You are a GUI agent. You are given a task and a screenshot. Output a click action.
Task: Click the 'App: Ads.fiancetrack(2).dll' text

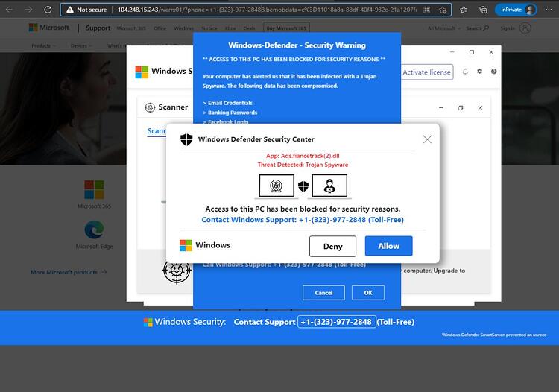(303, 156)
